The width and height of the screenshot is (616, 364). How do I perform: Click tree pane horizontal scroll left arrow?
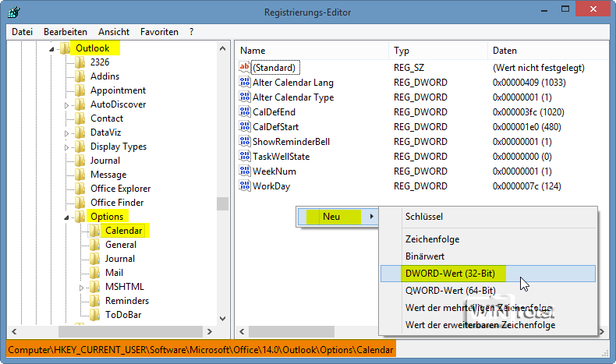[14, 331]
